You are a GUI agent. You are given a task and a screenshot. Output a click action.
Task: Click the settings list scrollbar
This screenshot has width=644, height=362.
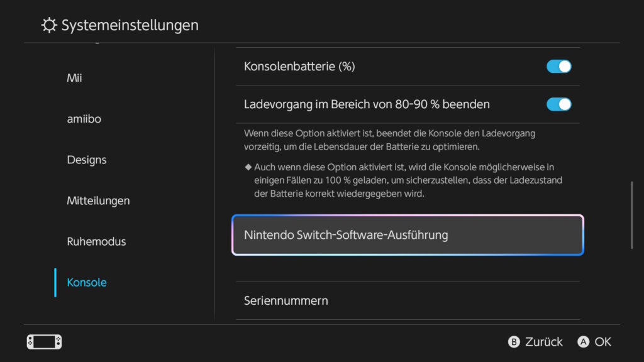pos(632,215)
